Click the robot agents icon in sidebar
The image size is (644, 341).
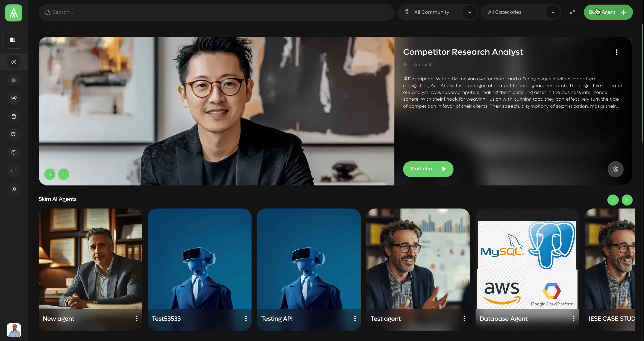(x=14, y=98)
